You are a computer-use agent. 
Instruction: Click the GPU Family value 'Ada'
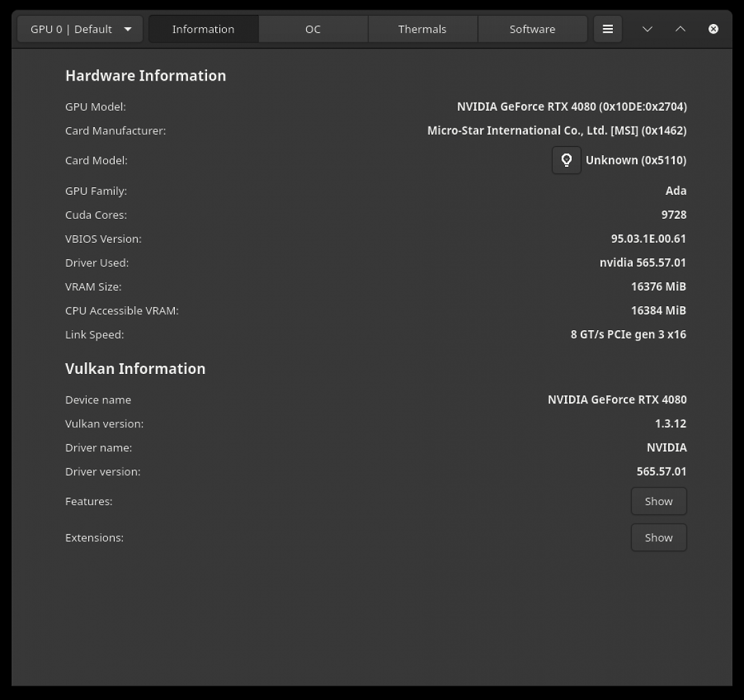click(x=676, y=191)
